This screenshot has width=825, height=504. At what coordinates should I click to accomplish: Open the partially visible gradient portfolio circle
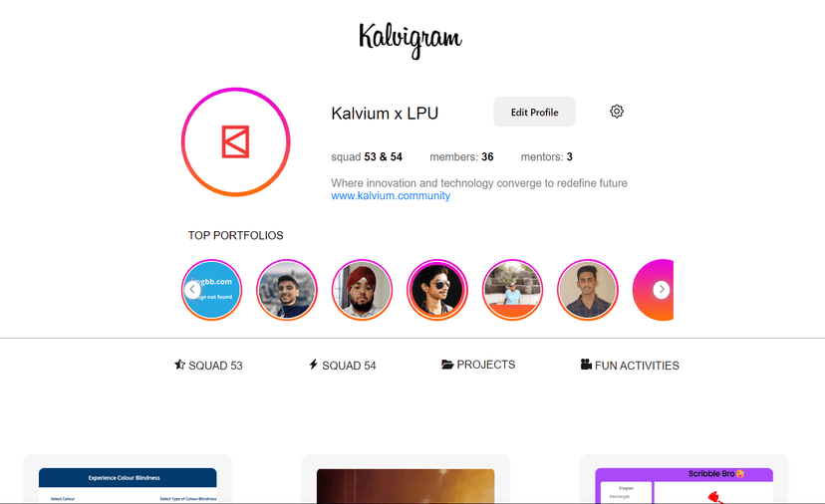click(654, 290)
